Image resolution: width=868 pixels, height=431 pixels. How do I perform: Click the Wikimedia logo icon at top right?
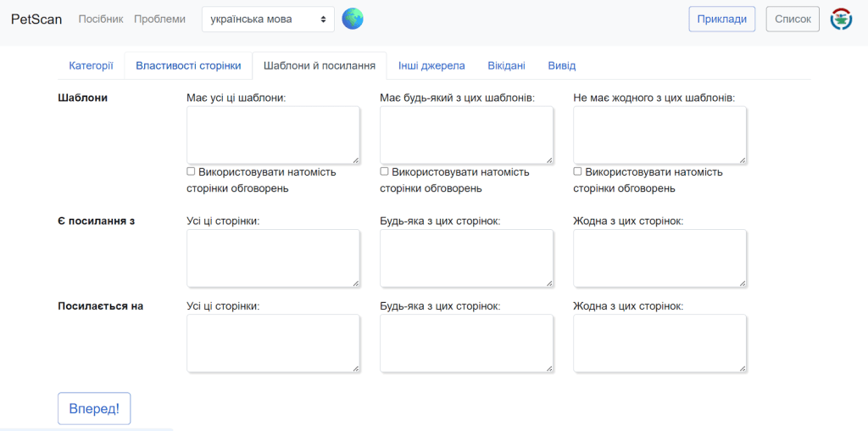[841, 19]
